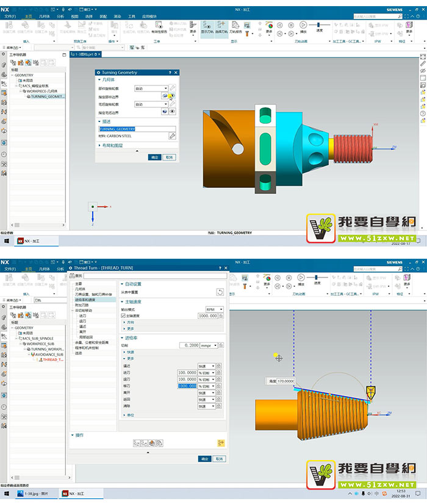Click Replay tool path icon in Thread Turn dialog
This screenshot has height=504, width=427.
144,443
